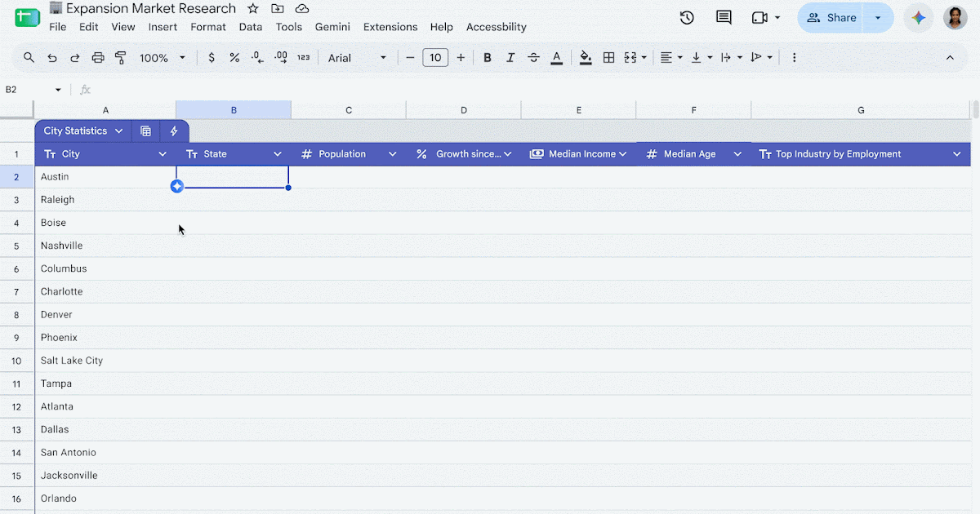This screenshot has height=514, width=980.
Task: Search the menus magnifier icon
Action: [29, 58]
